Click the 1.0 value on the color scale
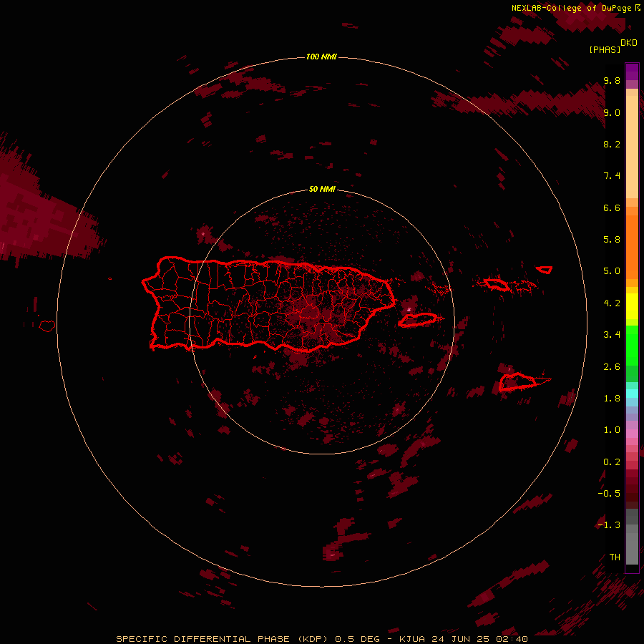Viewport: 644px width, 644px height. coord(612,430)
